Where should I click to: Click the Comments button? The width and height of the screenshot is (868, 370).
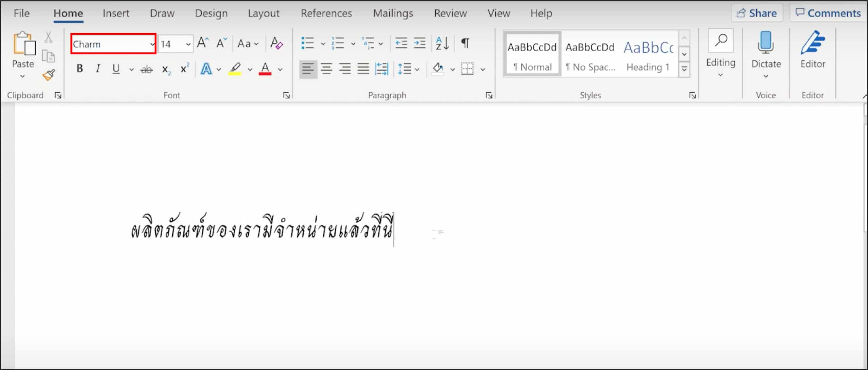(x=828, y=13)
